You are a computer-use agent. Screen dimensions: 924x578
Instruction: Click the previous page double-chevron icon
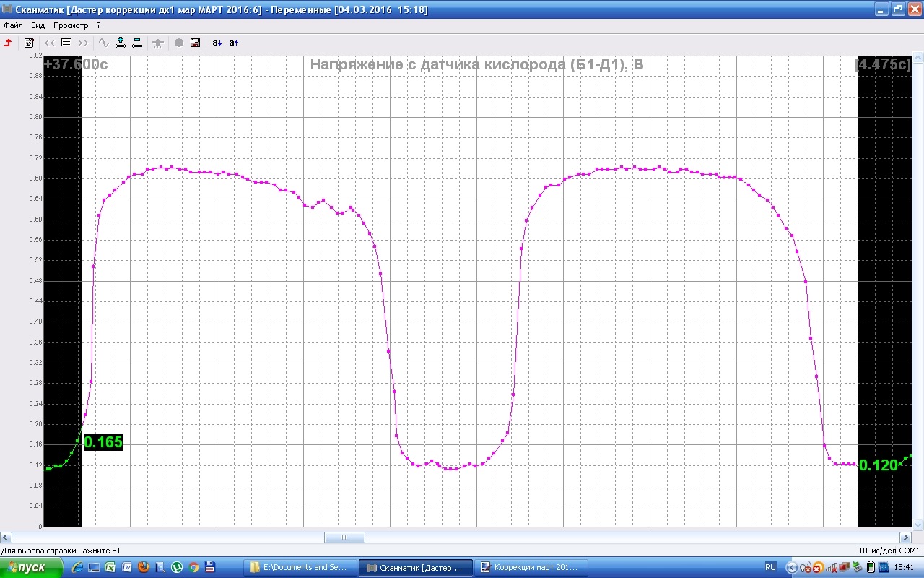click(50, 43)
